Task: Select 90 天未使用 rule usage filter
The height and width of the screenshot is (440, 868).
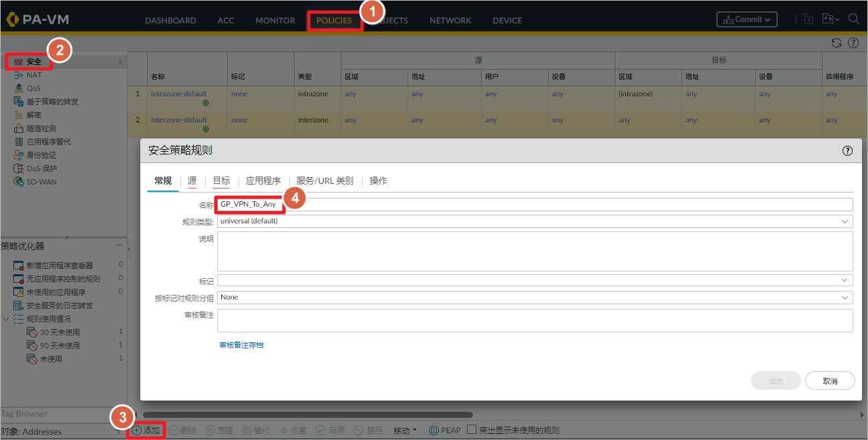Action: [x=59, y=346]
